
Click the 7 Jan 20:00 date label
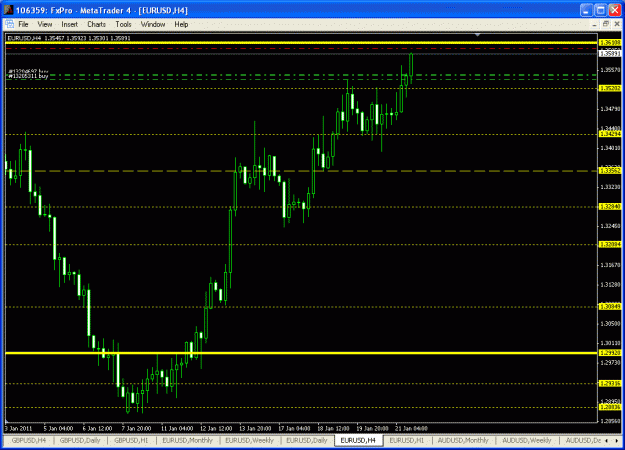point(136,428)
